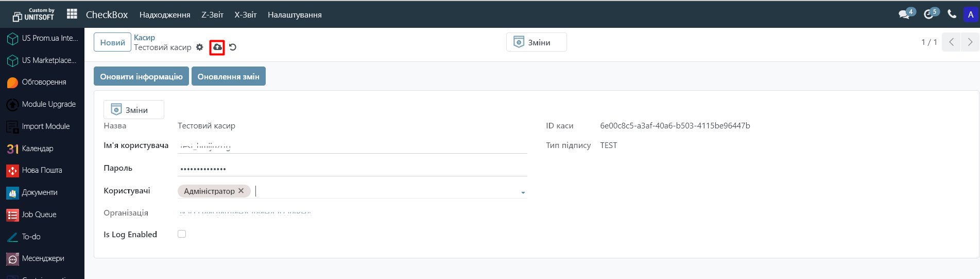Click the Оновлення змін button
980x279 pixels.
point(228,76)
